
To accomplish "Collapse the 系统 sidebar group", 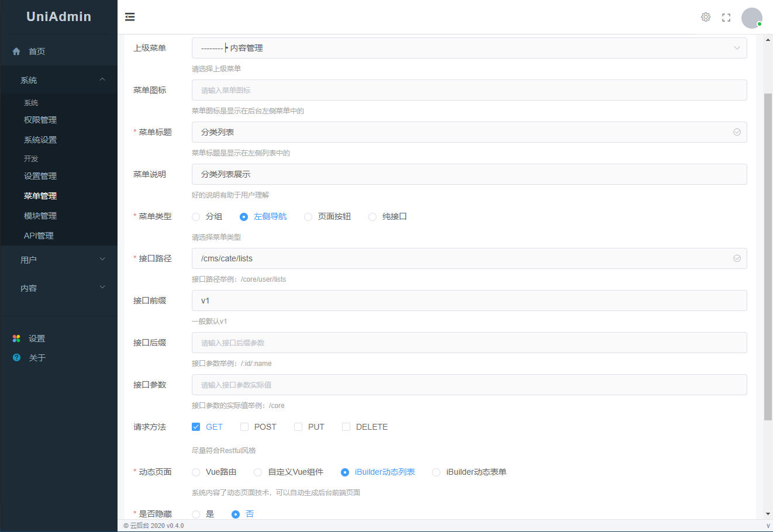I will pyautogui.click(x=58, y=80).
